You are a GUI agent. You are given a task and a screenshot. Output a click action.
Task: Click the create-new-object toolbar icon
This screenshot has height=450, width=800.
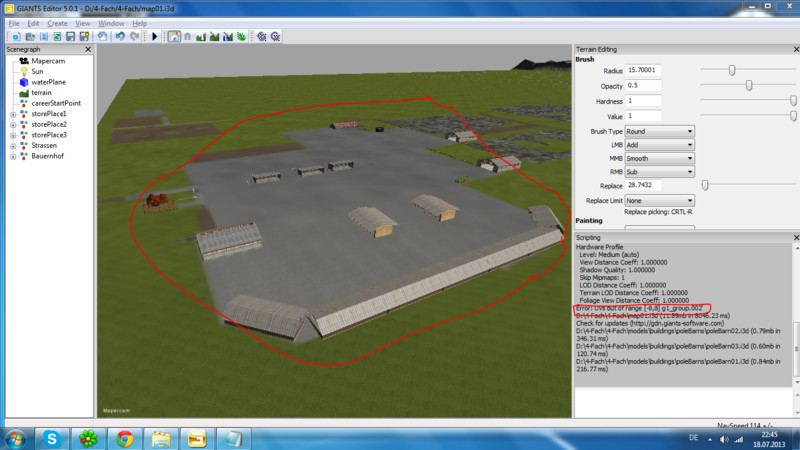click(x=103, y=37)
